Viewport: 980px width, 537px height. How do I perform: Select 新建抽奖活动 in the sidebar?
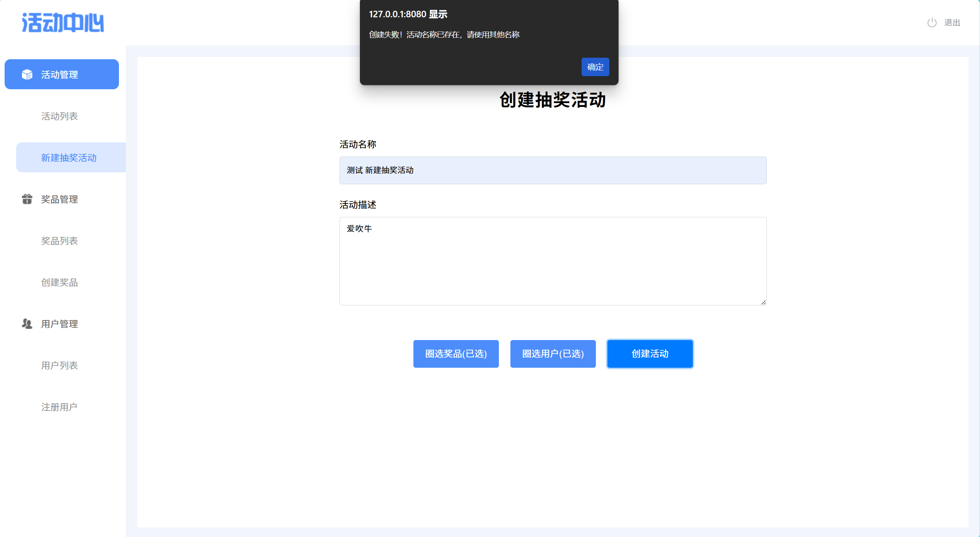click(69, 158)
